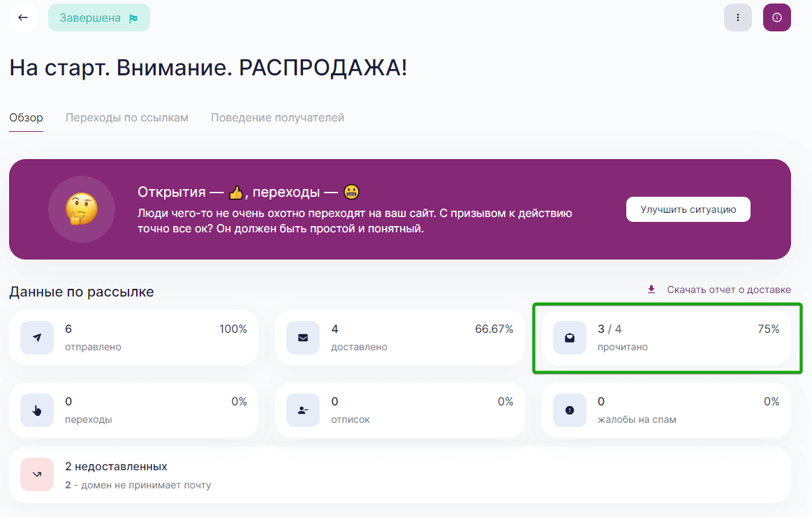The width and height of the screenshot is (812, 517).
Task: Click the red arrow icon on недоставленных row
Action: click(x=36, y=474)
